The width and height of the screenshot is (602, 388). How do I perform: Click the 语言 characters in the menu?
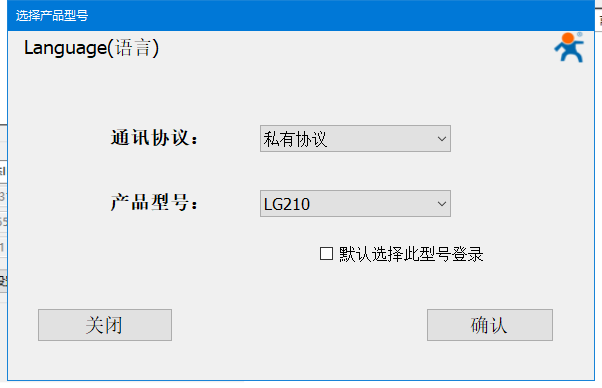[x=133, y=48]
